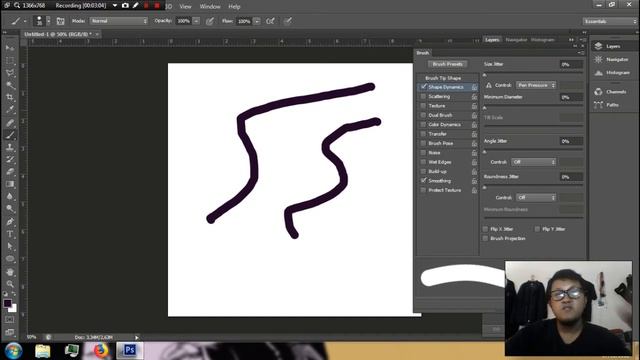Select the Pen tool
Screen dimensions: 640x360
tap(10, 222)
